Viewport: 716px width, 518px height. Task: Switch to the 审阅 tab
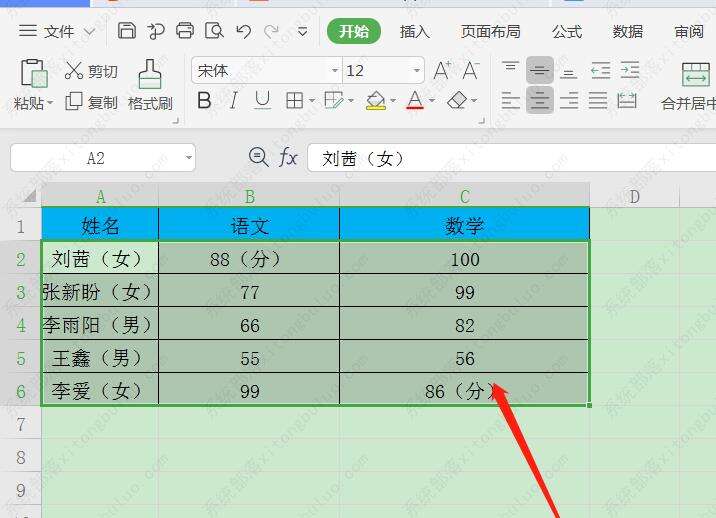coord(689,32)
